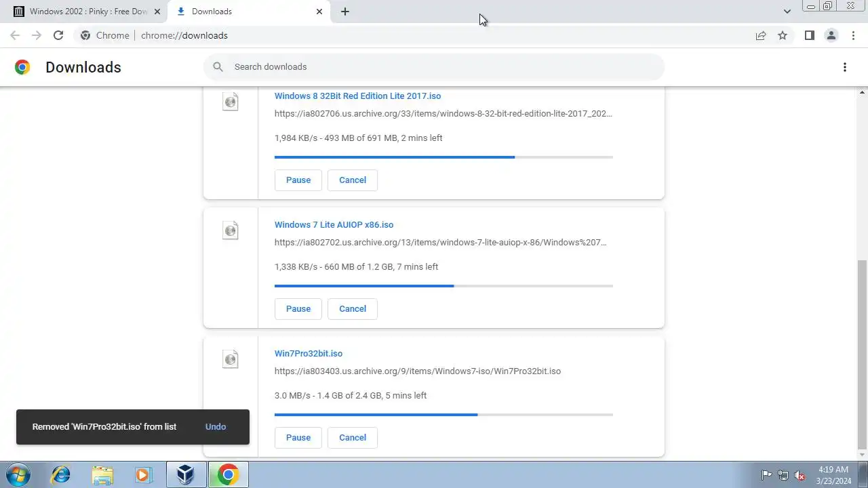Launch Internet Explorer from the taskbar
Screen dimensions: 868x488
pyautogui.click(x=60, y=474)
